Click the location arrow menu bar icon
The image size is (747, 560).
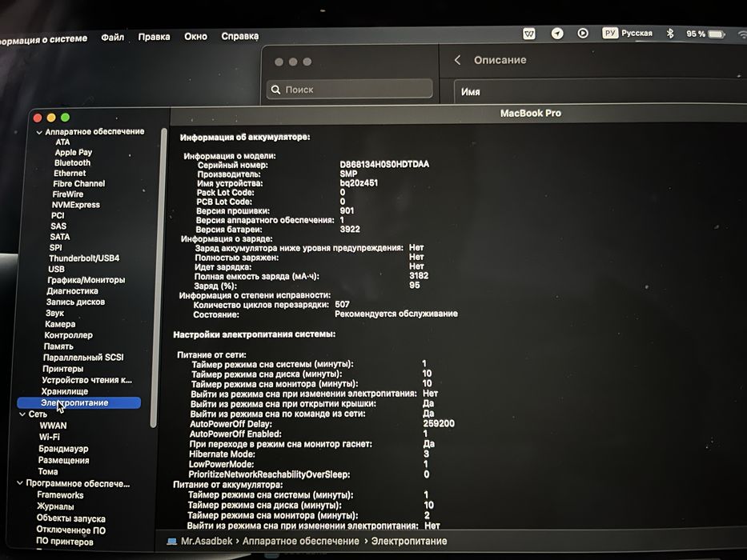557,34
